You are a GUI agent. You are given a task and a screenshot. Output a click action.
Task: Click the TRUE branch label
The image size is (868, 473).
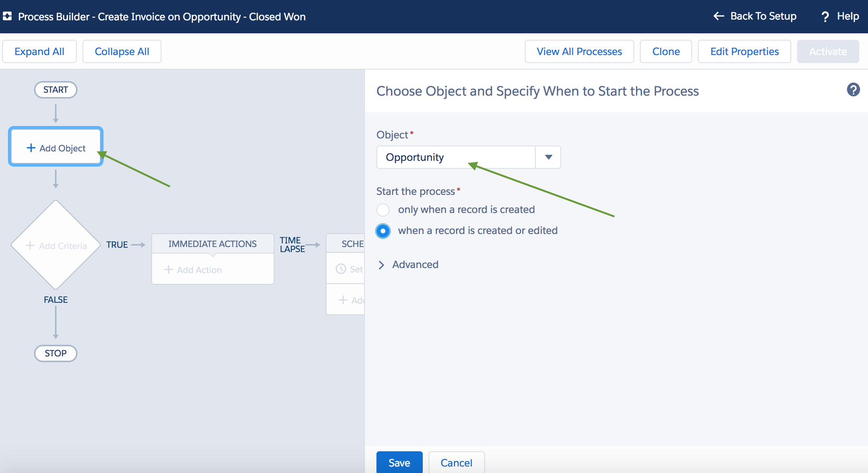tap(117, 245)
